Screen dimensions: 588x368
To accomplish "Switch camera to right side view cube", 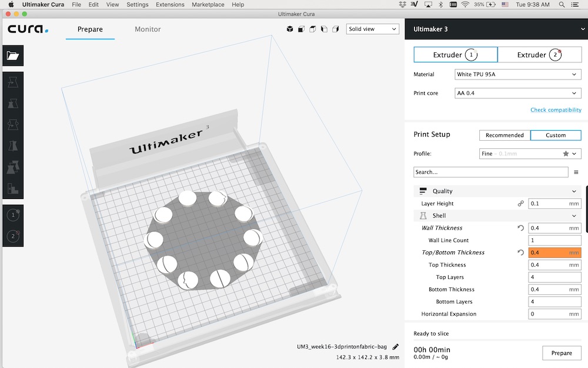I will [x=336, y=29].
